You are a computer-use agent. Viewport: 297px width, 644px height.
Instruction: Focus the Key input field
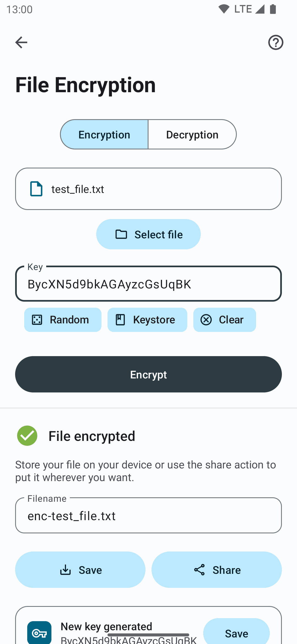[148, 284]
